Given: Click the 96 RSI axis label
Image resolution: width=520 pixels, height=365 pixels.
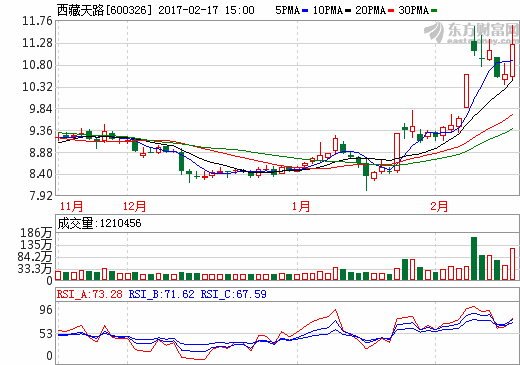Looking at the screenshot, I should point(46,310).
